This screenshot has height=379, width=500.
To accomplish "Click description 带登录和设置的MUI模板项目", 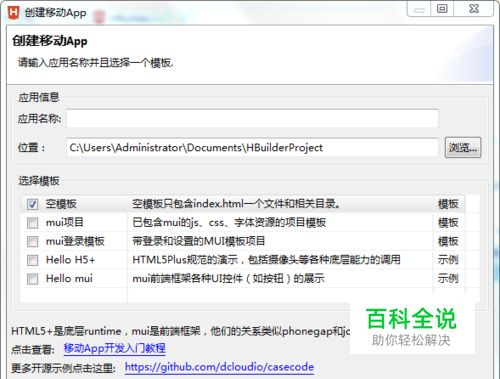I will [199, 241].
